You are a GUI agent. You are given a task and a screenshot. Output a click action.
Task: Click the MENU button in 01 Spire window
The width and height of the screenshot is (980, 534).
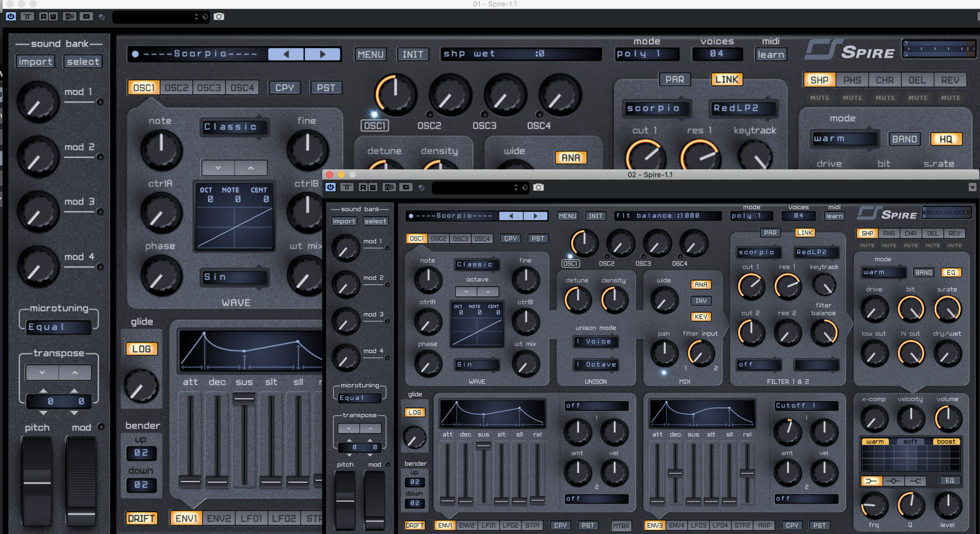pos(370,54)
